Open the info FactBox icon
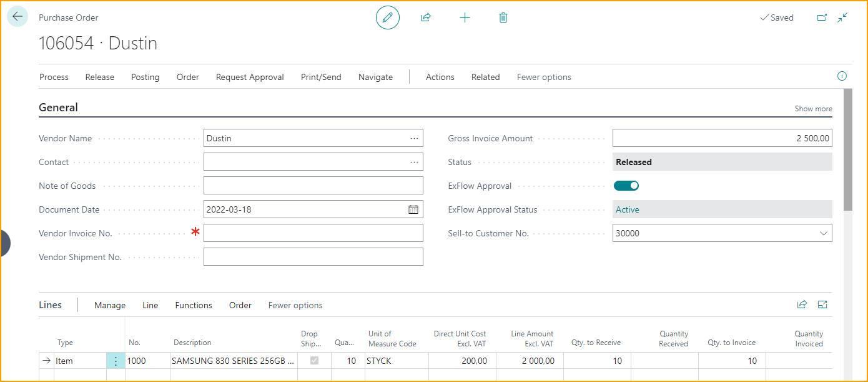868x382 pixels. point(842,76)
